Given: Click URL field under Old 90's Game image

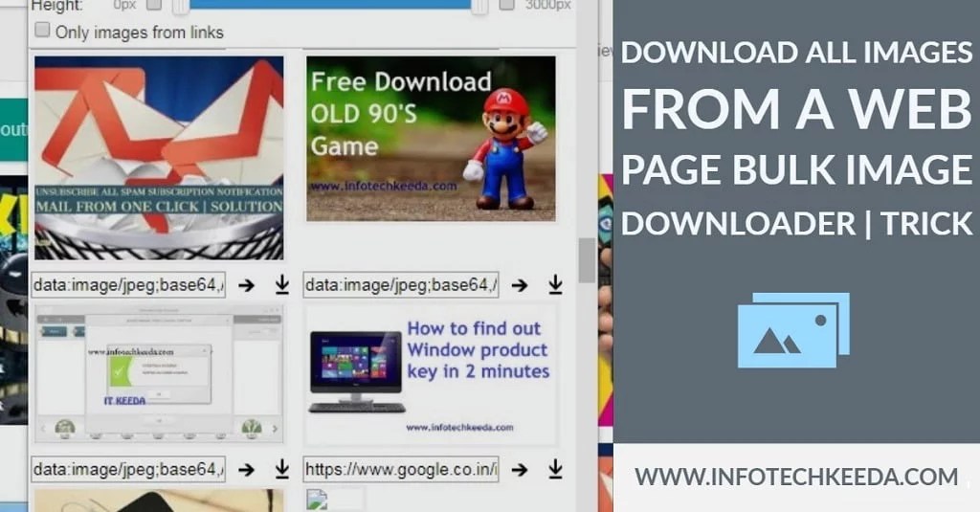Looking at the screenshot, I should [x=401, y=285].
